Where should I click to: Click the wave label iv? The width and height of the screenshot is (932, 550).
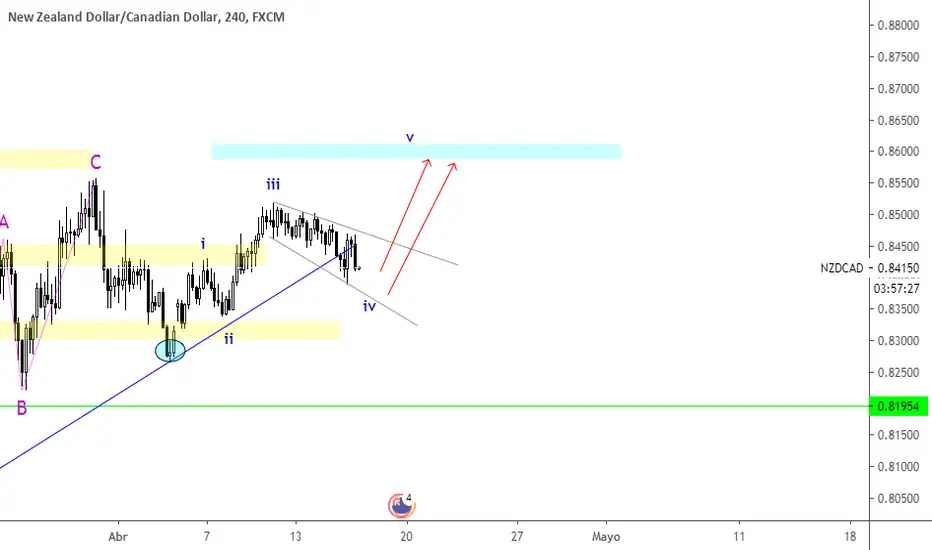click(x=369, y=306)
